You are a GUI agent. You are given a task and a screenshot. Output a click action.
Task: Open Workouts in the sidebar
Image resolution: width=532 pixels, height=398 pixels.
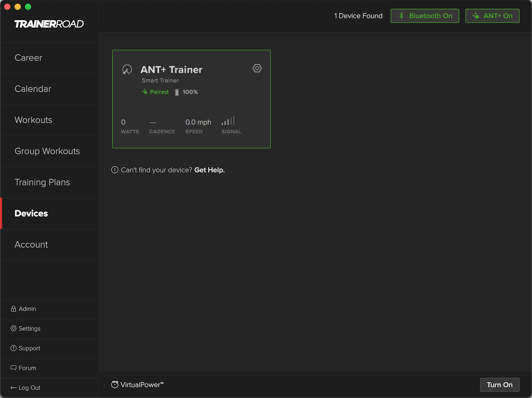pos(49,120)
